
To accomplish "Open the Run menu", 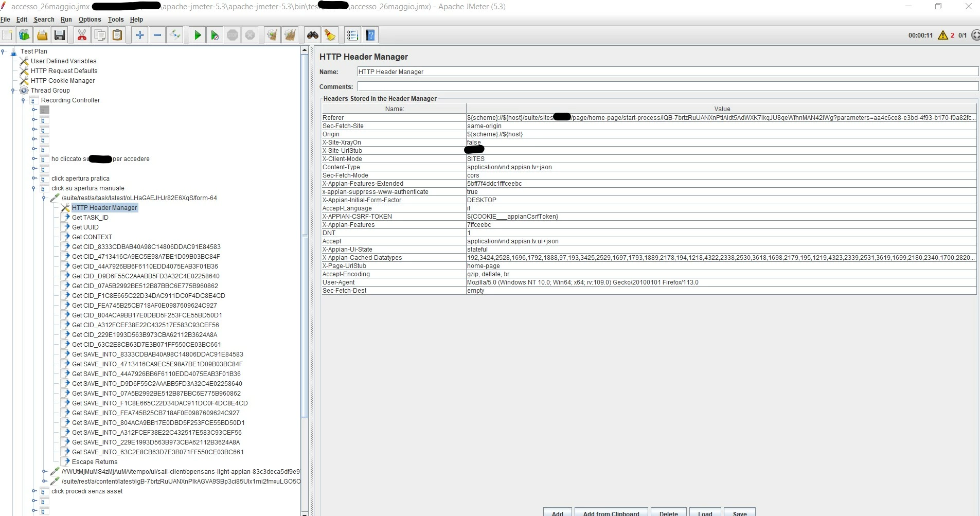I will tap(66, 20).
